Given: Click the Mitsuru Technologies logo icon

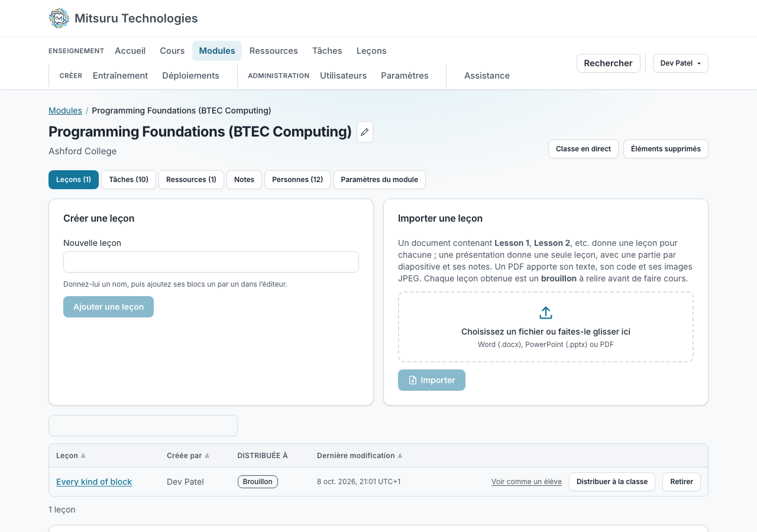Looking at the screenshot, I should (x=59, y=18).
